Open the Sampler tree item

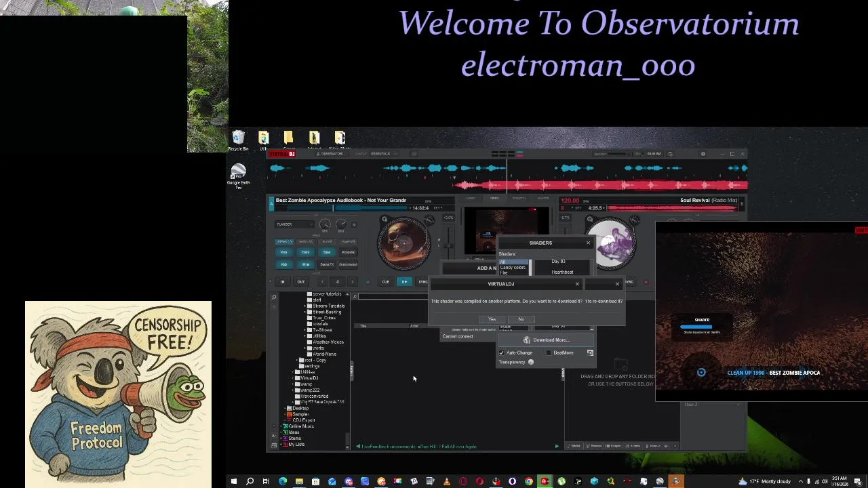click(300, 414)
